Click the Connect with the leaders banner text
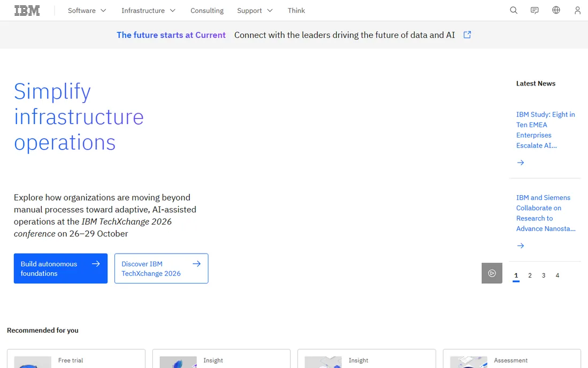The image size is (588, 368). click(x=344, y=35)
